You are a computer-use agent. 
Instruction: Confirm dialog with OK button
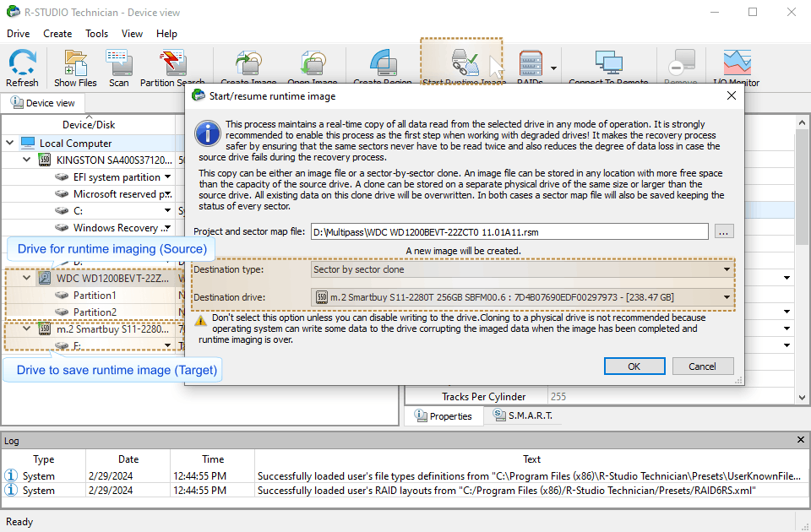(634, 366)
